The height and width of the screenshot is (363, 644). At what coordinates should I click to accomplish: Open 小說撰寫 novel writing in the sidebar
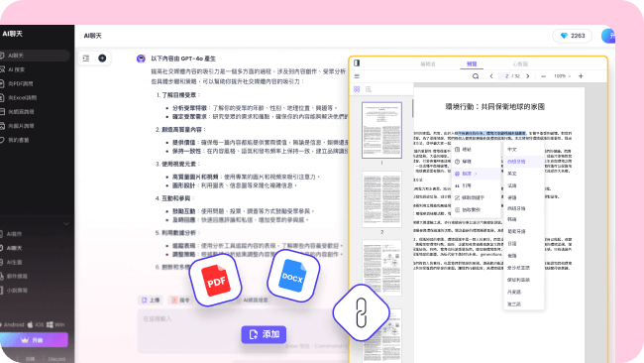(17, 291)
